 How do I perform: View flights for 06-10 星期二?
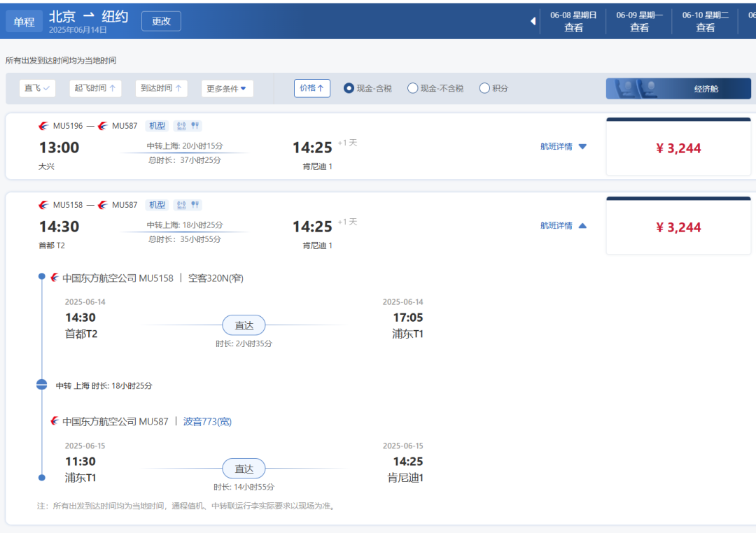[705, 22]
